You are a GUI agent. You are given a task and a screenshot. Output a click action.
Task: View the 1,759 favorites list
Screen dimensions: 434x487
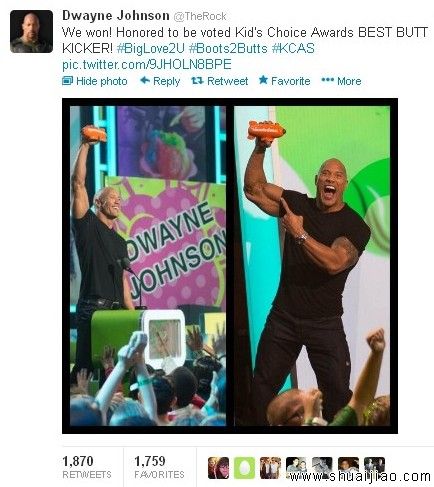click(159, 467)
